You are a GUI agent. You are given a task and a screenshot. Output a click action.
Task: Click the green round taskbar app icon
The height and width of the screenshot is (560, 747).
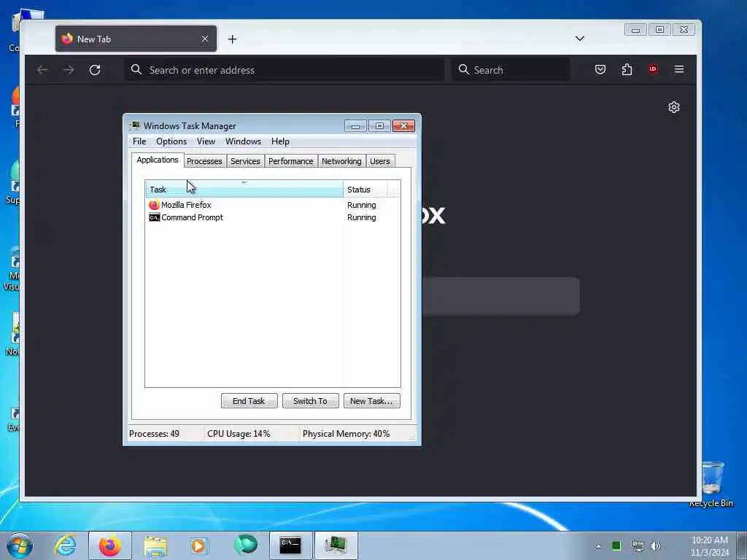(x=246, y=545)
